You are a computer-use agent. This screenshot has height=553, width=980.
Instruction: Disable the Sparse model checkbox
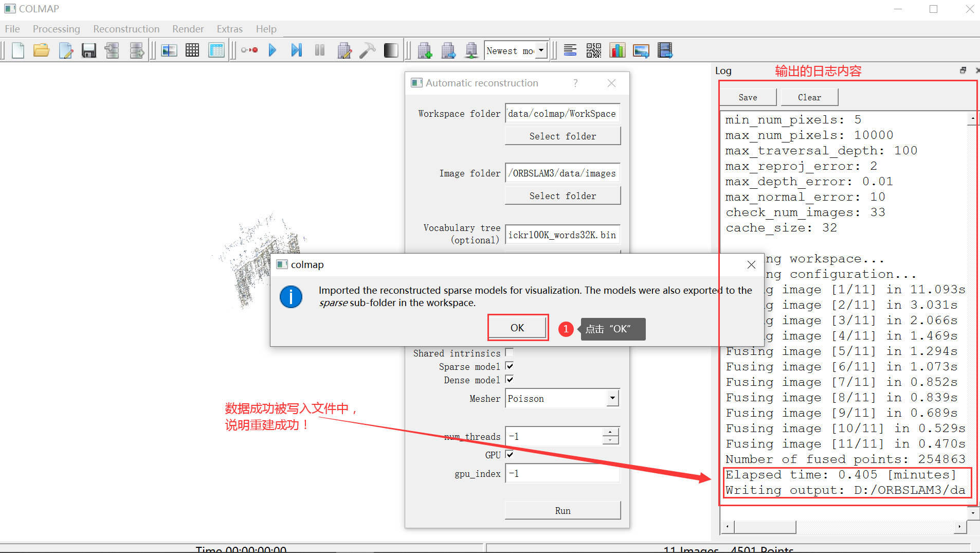510,366
